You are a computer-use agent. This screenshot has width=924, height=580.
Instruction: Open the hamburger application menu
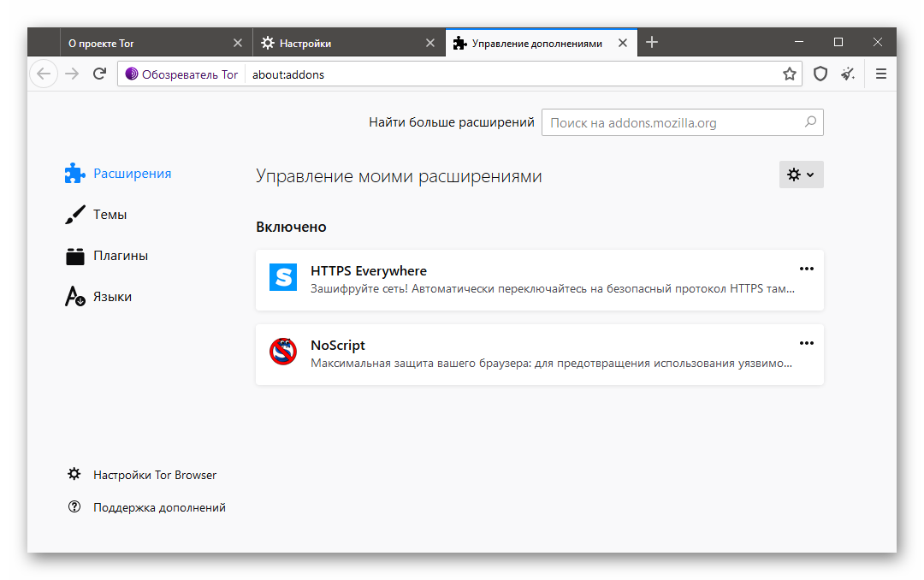pos(881,74)
